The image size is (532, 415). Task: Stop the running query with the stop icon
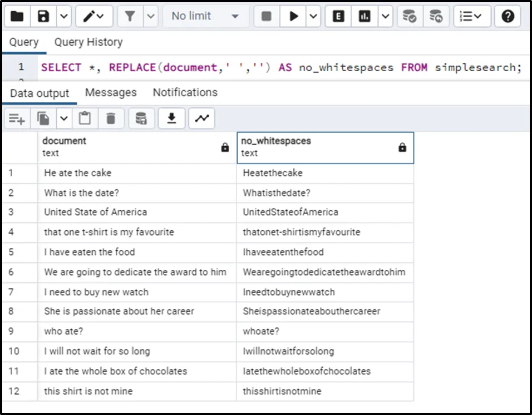coord(267,16)
